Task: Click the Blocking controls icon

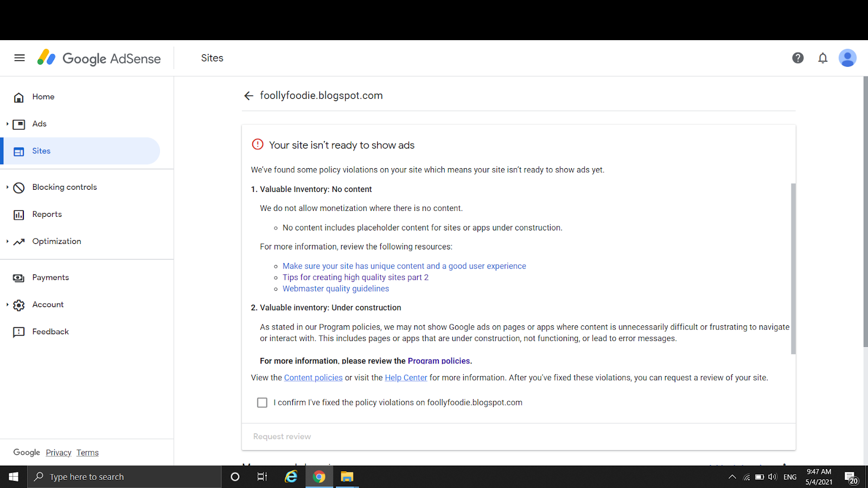Action: coord(19,188)
